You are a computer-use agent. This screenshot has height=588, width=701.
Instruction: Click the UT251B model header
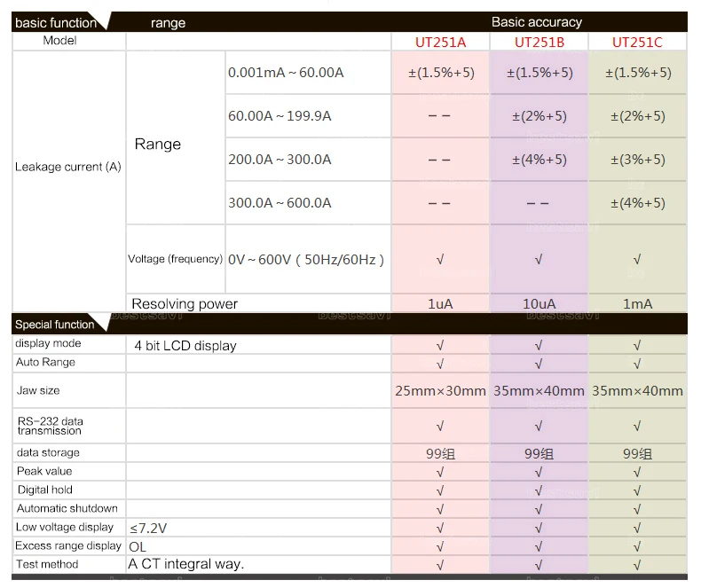pos(540,43)
